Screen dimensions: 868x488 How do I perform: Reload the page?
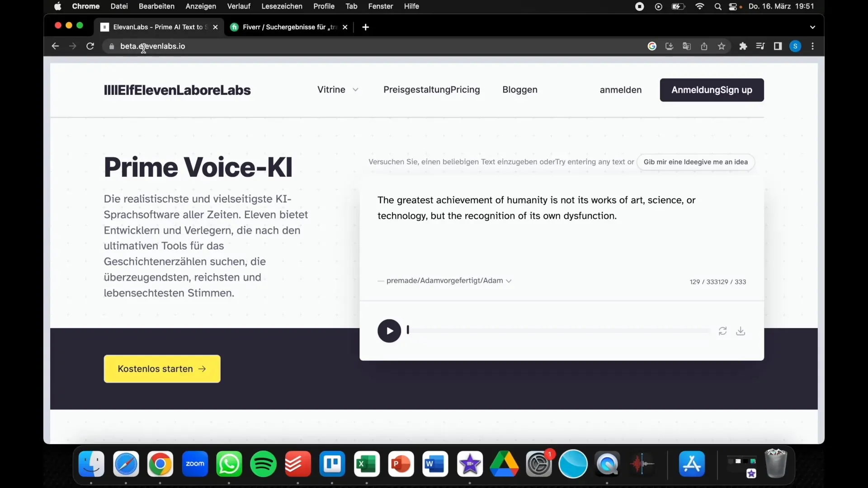(x=90, y=46)
